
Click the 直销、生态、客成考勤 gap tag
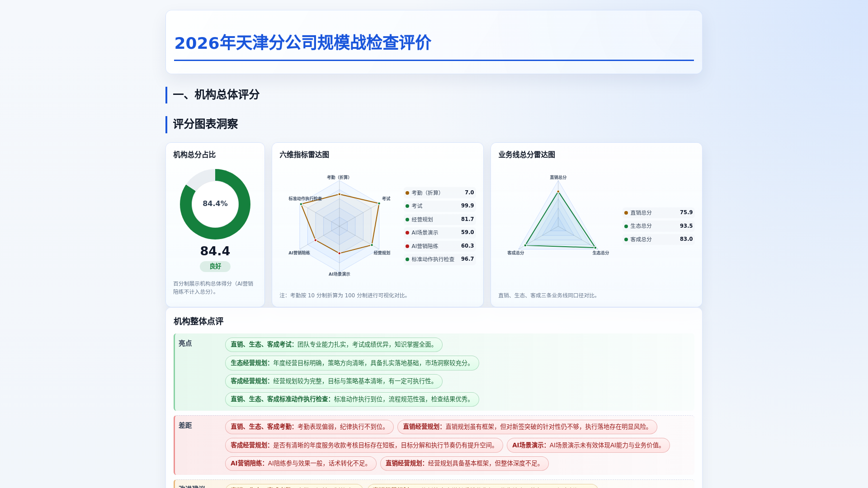(309, 427)
